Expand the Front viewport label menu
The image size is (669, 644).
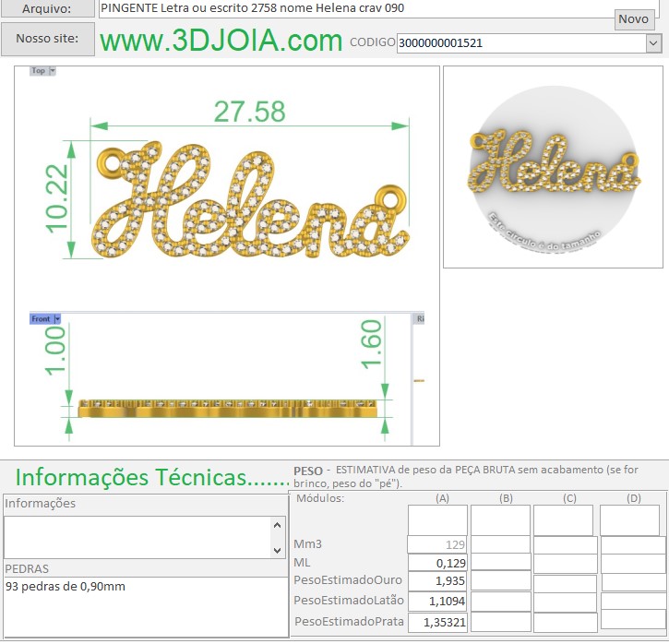(x=56, y=319)
